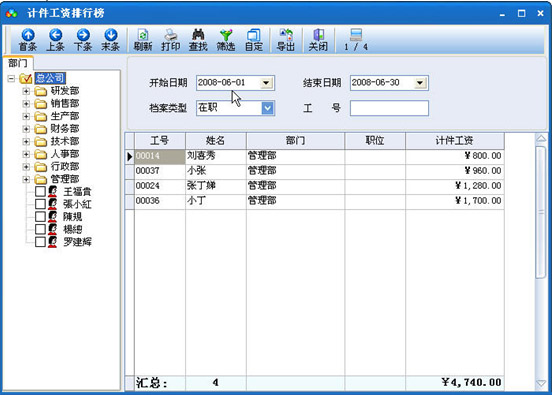Open the 档案类型 dropdown arrow
The image size is (553, 395).
pyautogui.click(x=267, y=108)
